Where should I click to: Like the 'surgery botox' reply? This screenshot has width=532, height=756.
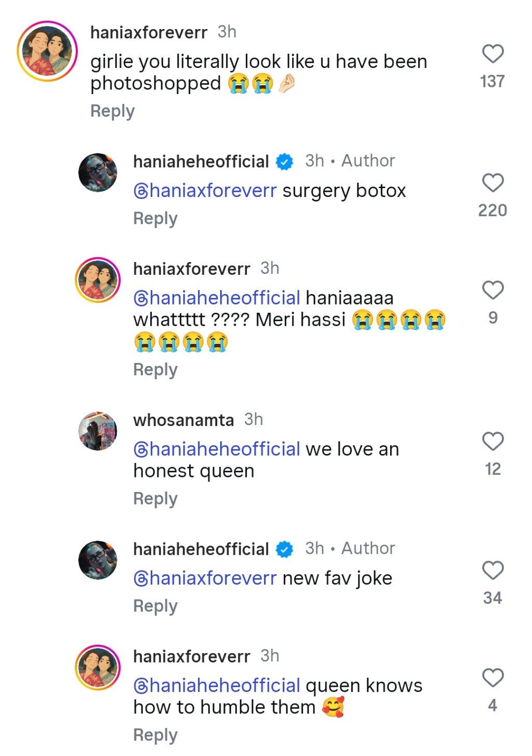click(493, 183)
